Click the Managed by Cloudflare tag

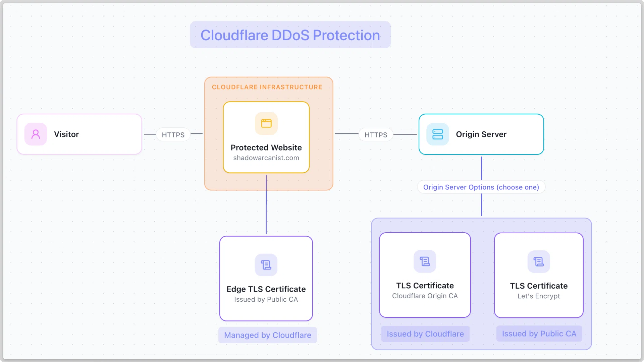268,335
